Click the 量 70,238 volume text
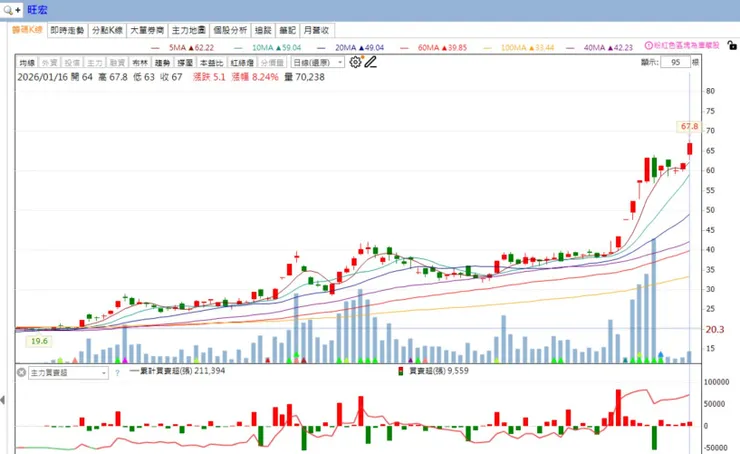 pyautogui.click(x=304, y=77)
